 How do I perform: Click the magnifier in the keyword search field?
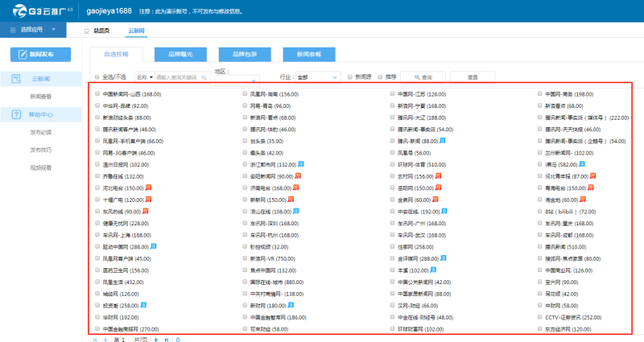click(x=204, y=77)
